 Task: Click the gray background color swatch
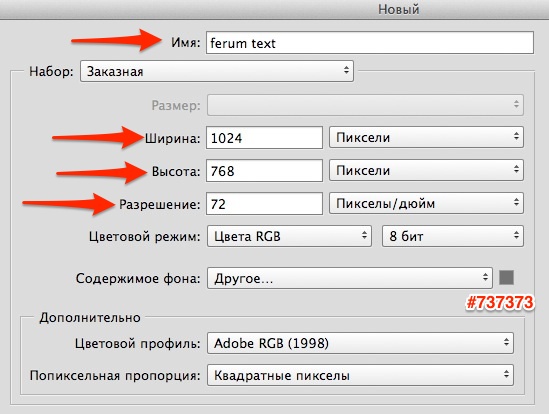pos(506,277)
